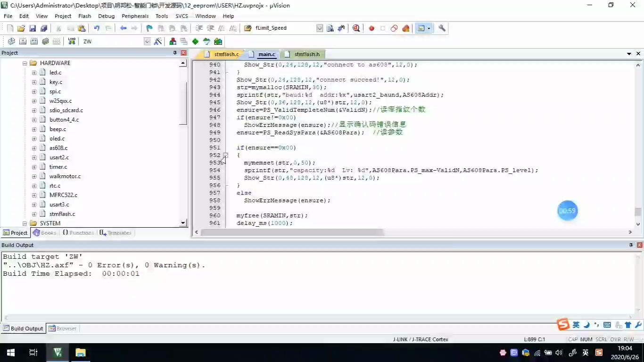Viewport: 644px width, 362px height.
Task: Save all files with the Save All icon
Action: click(44, 28)
